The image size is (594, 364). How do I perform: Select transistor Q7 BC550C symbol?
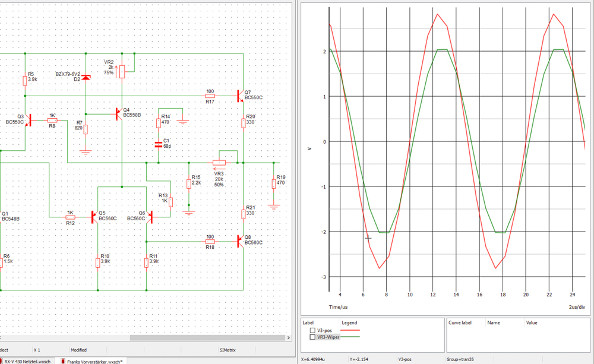click(x=240, y=96)
